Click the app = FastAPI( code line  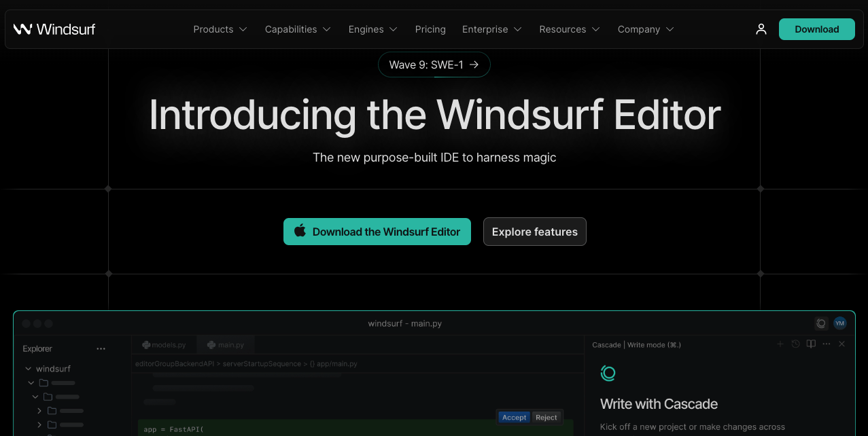[x=173, y=429]
